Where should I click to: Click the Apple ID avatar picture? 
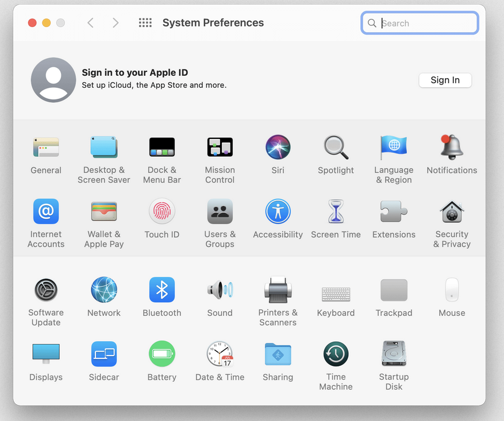click(x=53, y=80)
